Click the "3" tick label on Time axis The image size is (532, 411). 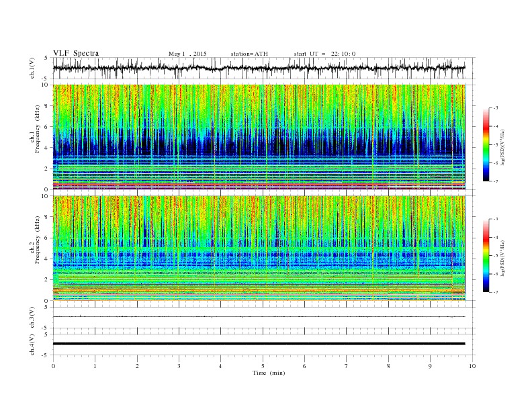click(179, 366)
